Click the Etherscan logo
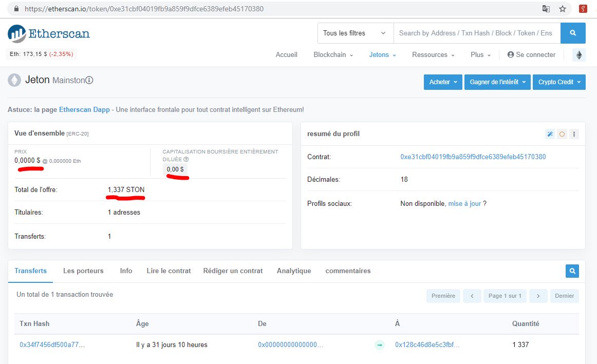597x364 pixels. point(48,33)
